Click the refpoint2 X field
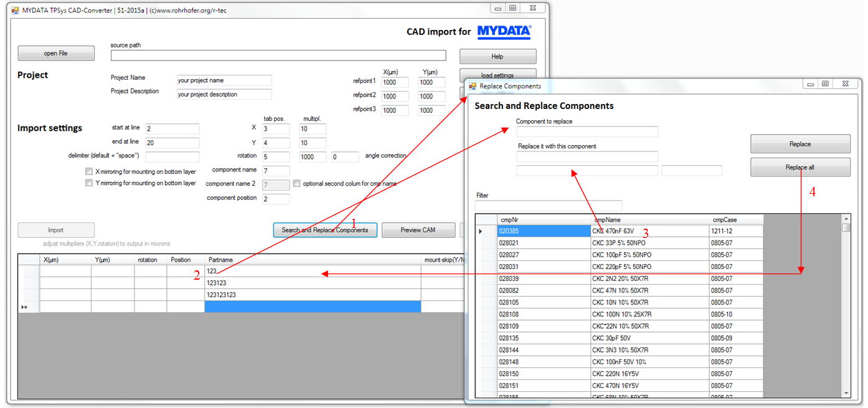The width and height of the screenshot is (868, 408). click(395, 97)
